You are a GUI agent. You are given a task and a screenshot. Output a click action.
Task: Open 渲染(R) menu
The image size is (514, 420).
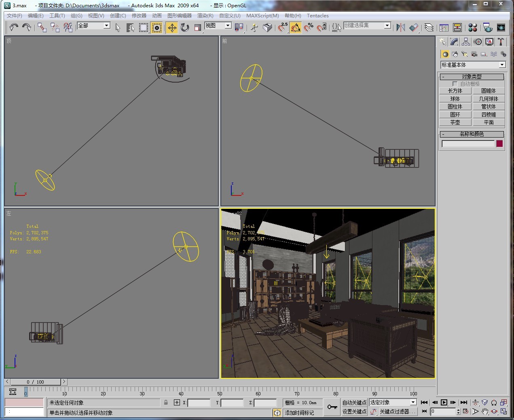click(205, 16)
